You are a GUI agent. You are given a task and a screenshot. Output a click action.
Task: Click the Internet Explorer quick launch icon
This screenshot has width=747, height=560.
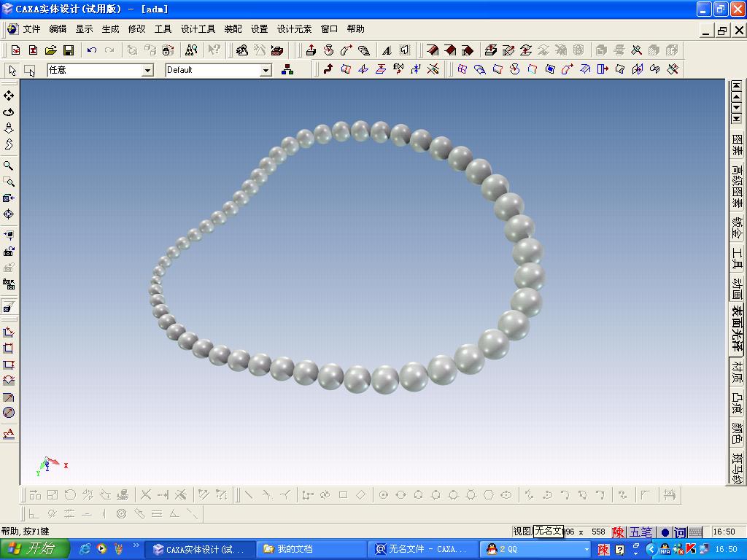tap(85, 549)
